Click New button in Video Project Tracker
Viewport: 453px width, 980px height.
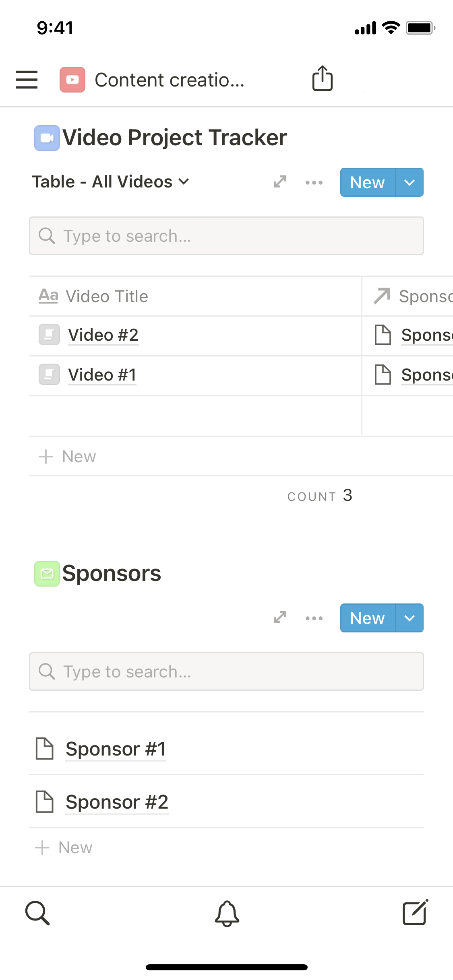pos(367,182)
